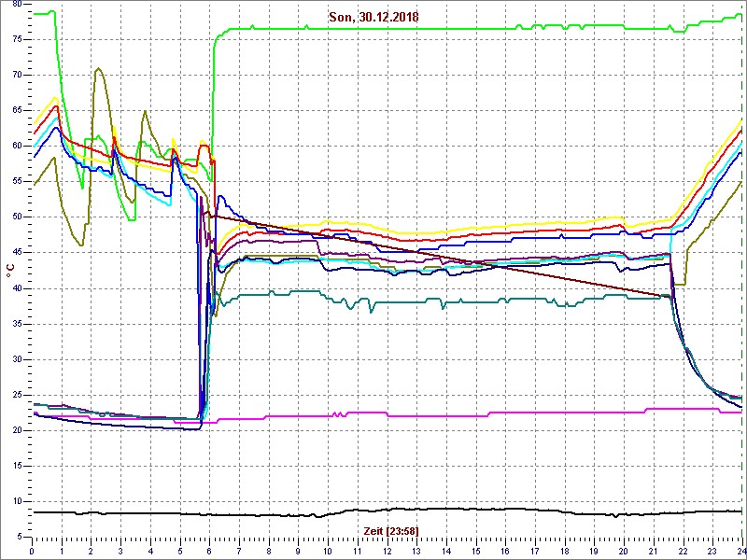Click hour label '9' on time axis
The image size is (747, 560).
(298, 551)
